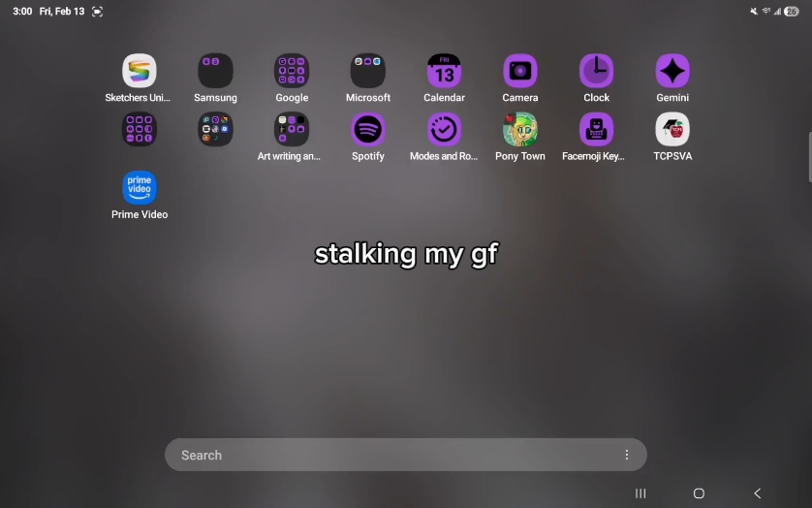Open the Gemini app
This screenshot has height=508, width=812.
(x=672, y=71)
